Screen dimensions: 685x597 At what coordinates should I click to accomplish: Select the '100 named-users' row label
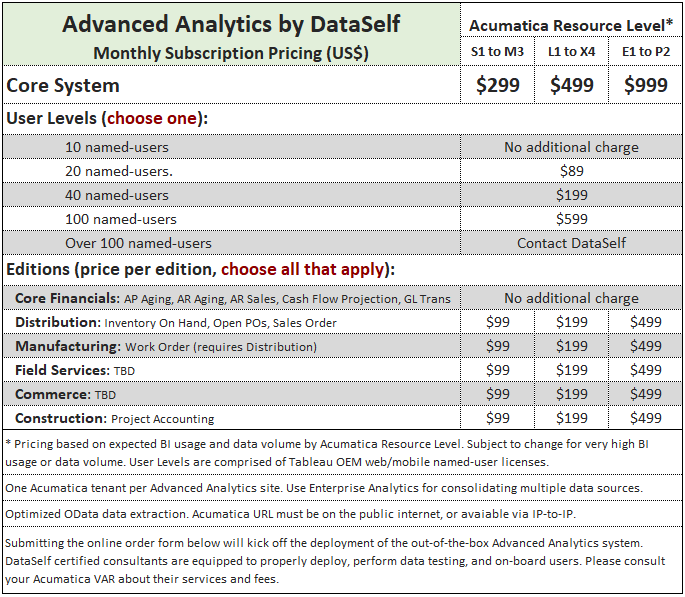[x=121, y=219]
